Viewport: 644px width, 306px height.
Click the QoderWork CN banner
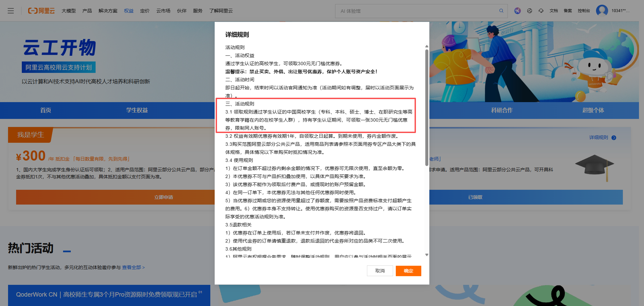coord(109,295)
